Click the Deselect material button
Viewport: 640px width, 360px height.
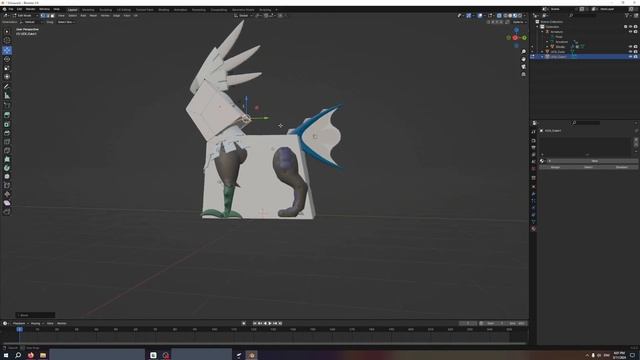coord(621,167)
